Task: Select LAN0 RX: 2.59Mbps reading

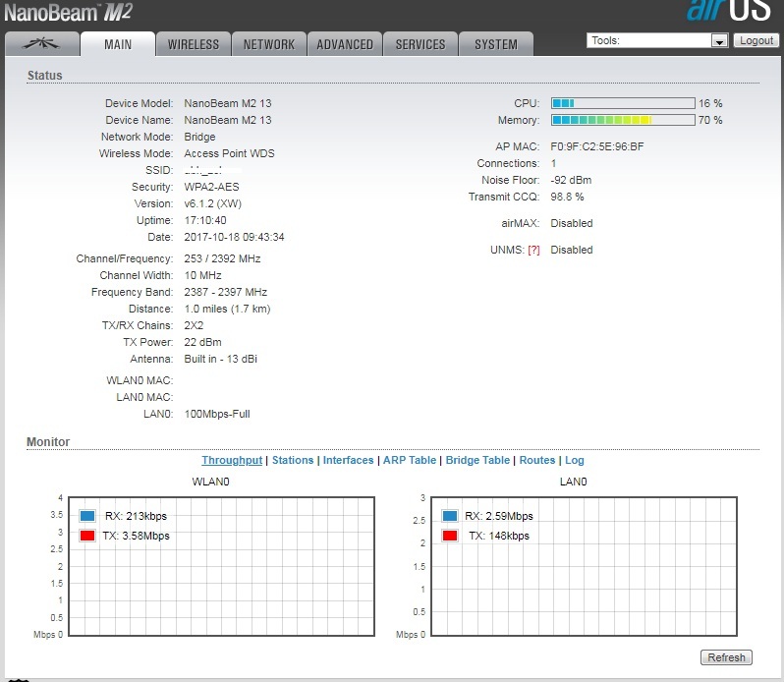Action: [499, 516]
